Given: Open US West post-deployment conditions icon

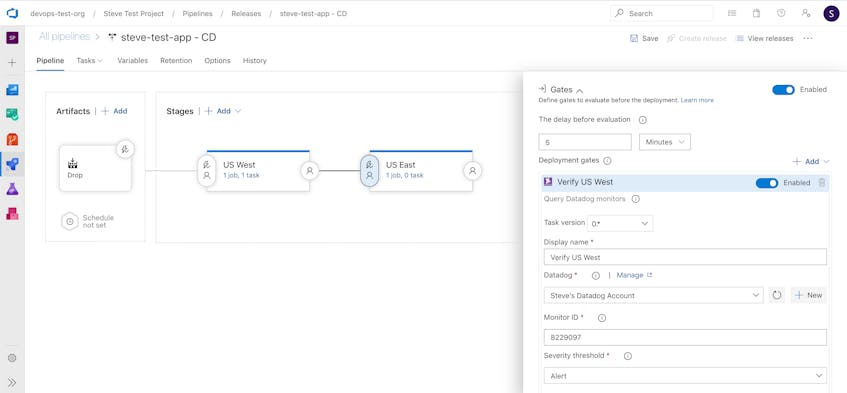Looking at the screenshot, I should pyautogui.click(x=310, y=171).
